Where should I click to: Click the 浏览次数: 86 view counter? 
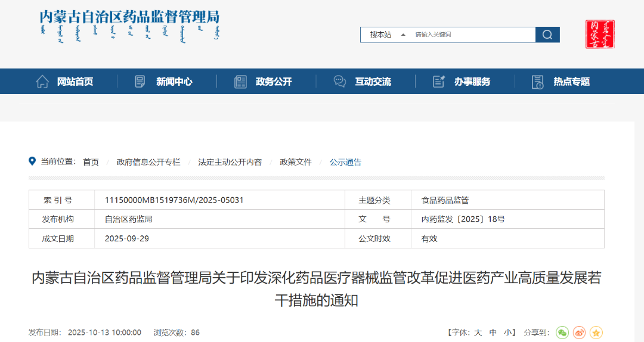point(177,332)
